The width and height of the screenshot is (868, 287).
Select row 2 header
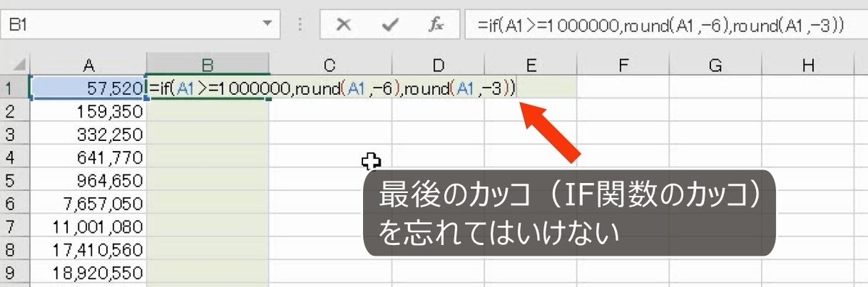[x=15, y=111]
